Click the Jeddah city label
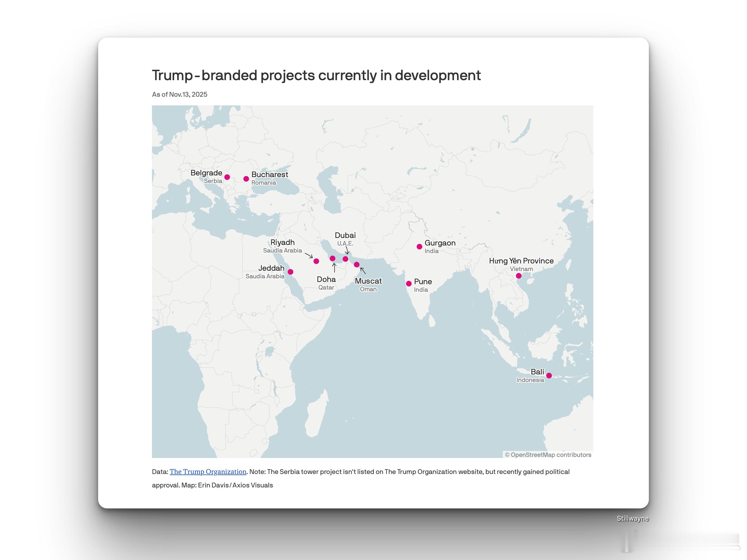Image resolution: width=747 pixels, height=560 pixels. pos(271,268)
